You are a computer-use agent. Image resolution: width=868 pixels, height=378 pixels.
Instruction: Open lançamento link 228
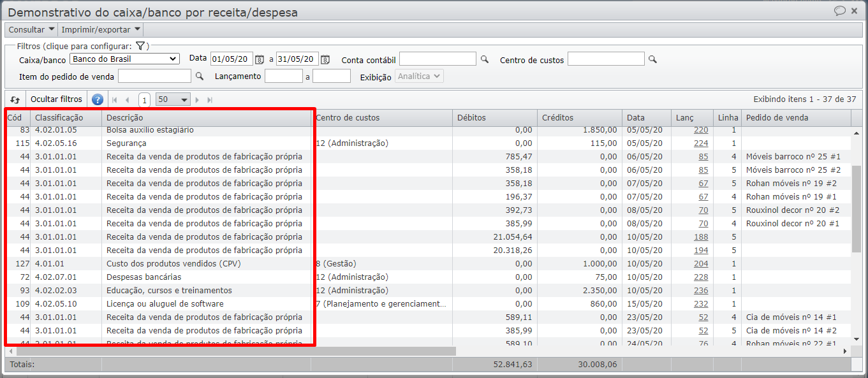tap(701, 277)
